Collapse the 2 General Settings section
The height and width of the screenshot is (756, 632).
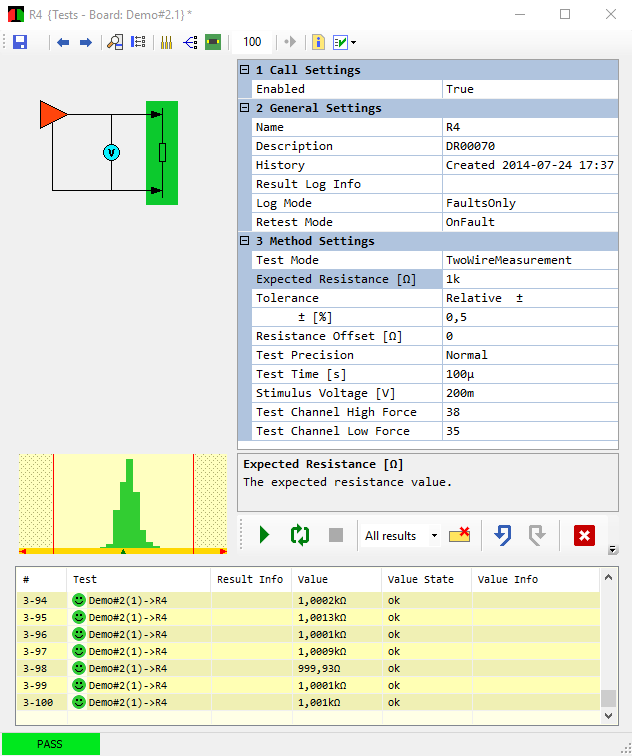click(245, 108)
